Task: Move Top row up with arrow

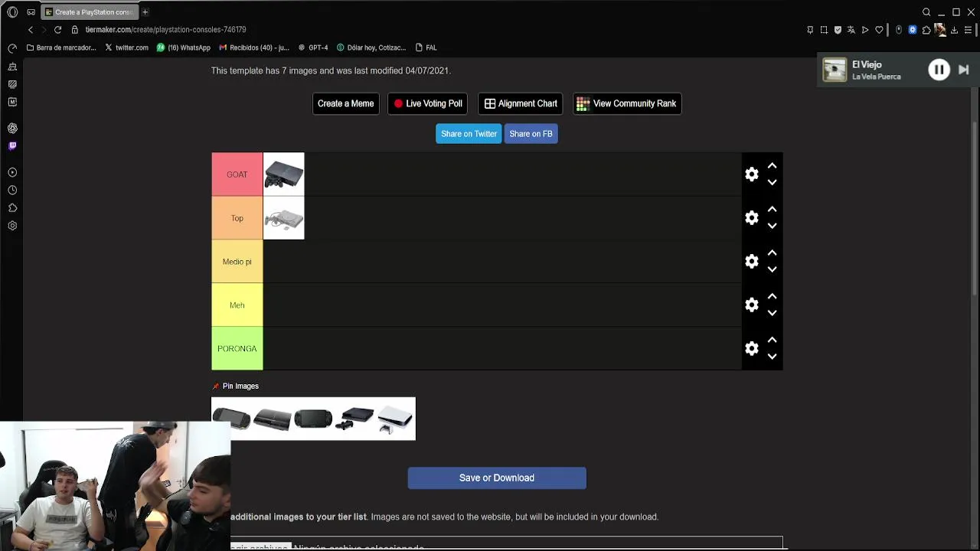Action: click(x=772, y=209)
